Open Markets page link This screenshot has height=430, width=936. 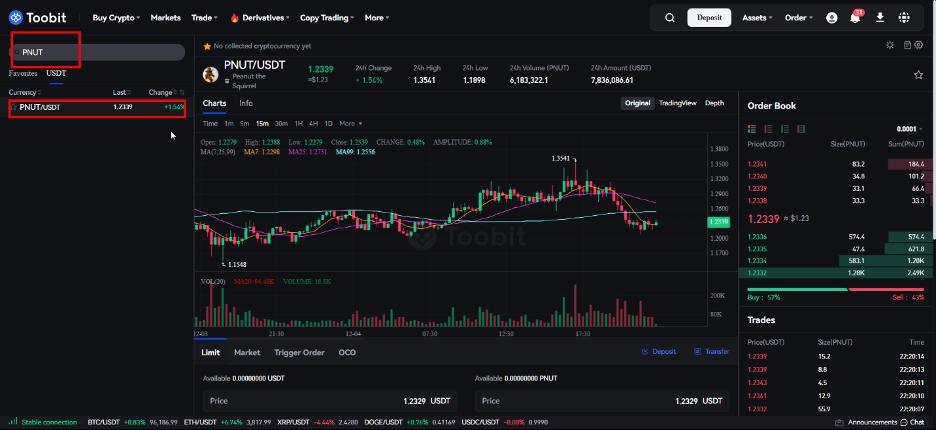click(x=165, y=18)
